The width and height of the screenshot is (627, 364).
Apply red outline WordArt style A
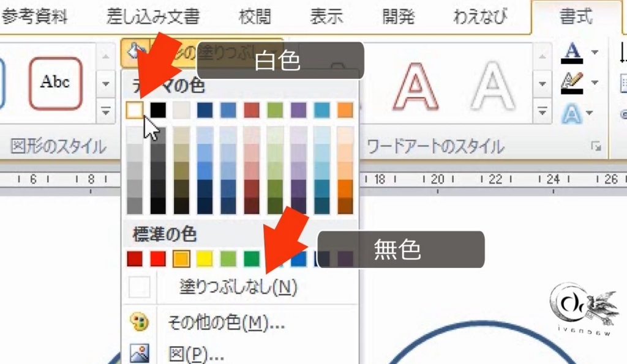tap(416, 87)
